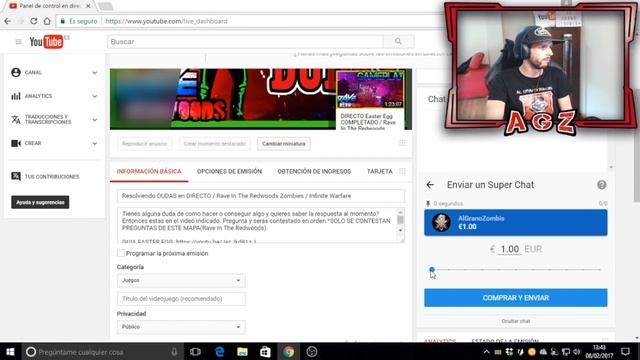The image size is (640, 360).
Task: Go back from Super Chat panel
Action: (x=430, y=185)
